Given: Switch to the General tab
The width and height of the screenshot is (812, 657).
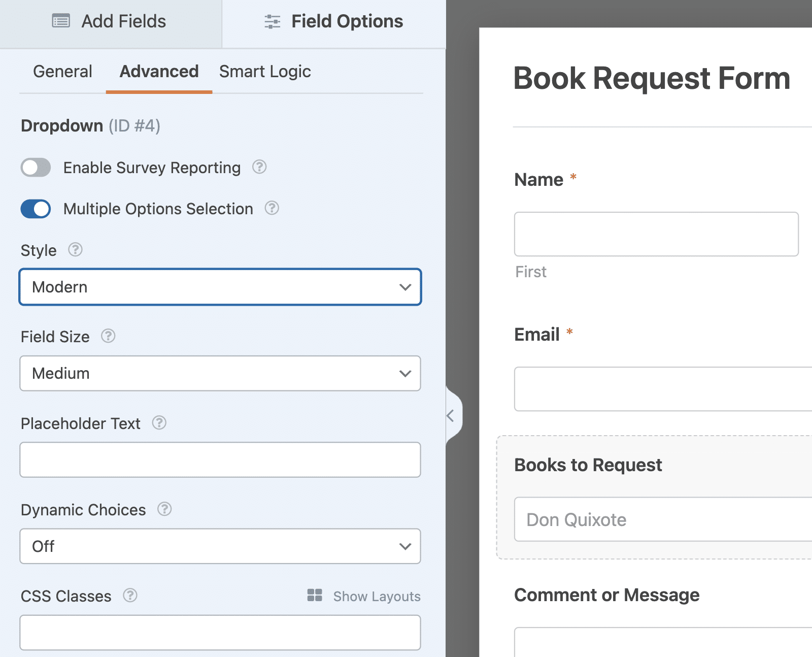Looking at the screenshot, I should [x=62, y=71].
